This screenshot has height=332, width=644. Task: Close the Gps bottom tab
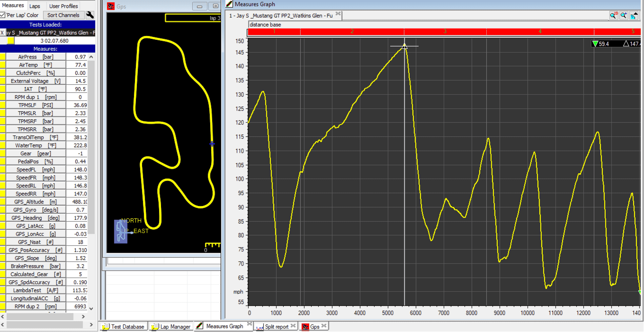(x=324, y=326)
